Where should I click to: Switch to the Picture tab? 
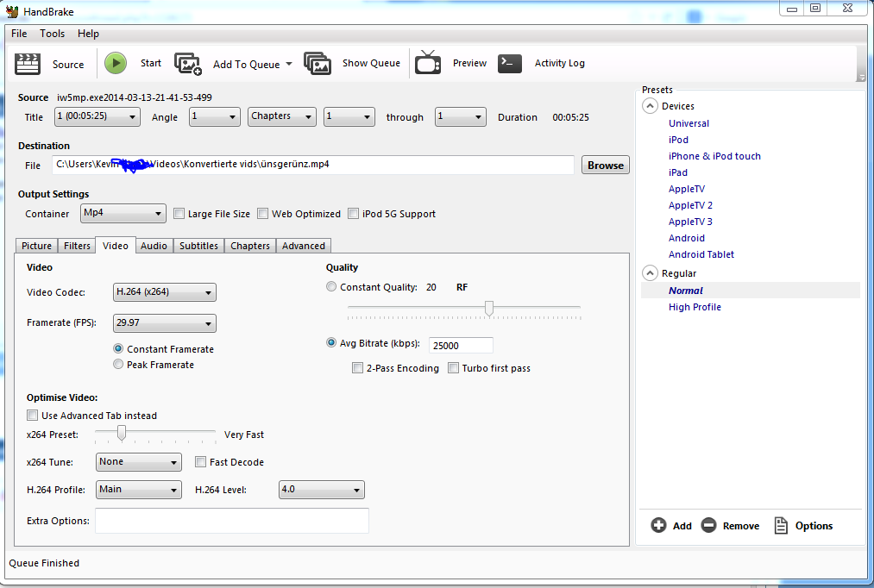pos(37,246)
